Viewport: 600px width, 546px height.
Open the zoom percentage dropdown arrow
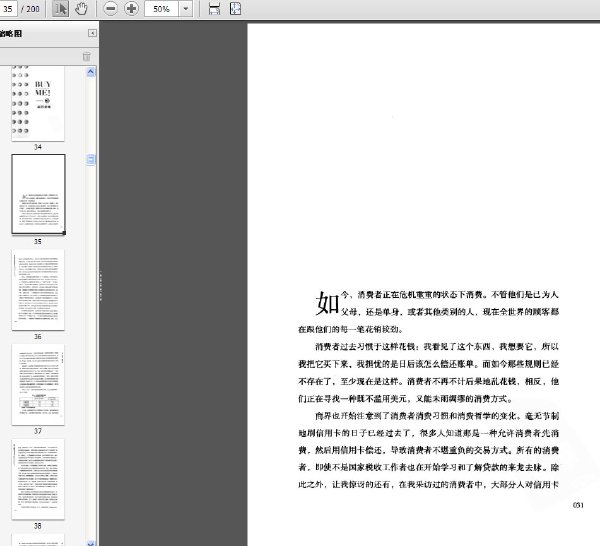pyautogui.click(x=186, y=8)
